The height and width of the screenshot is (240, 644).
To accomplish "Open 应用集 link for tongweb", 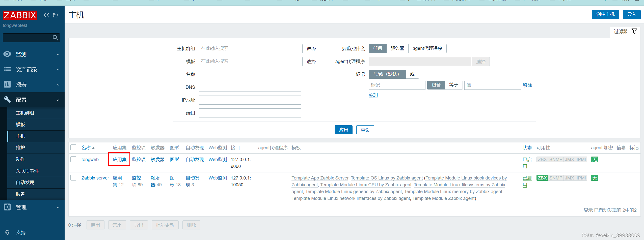I will 119,160.
